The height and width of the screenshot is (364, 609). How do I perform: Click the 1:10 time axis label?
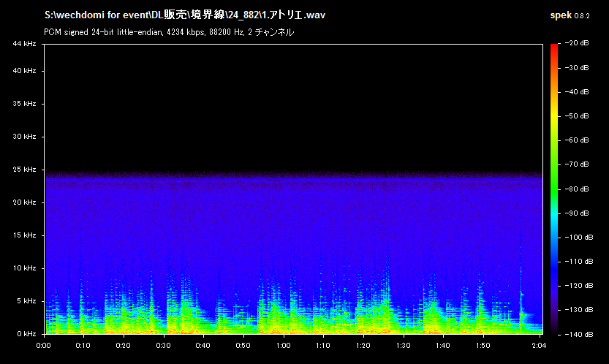coord(322,345)
